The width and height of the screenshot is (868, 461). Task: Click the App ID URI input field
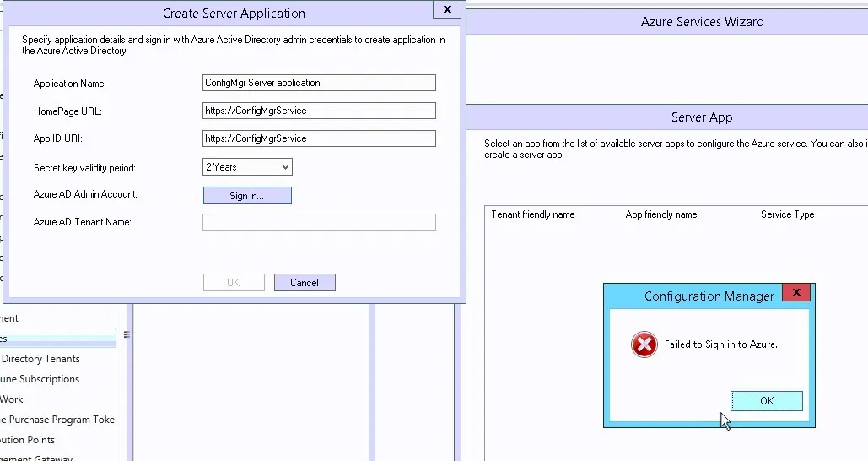[x=319, y=138]
